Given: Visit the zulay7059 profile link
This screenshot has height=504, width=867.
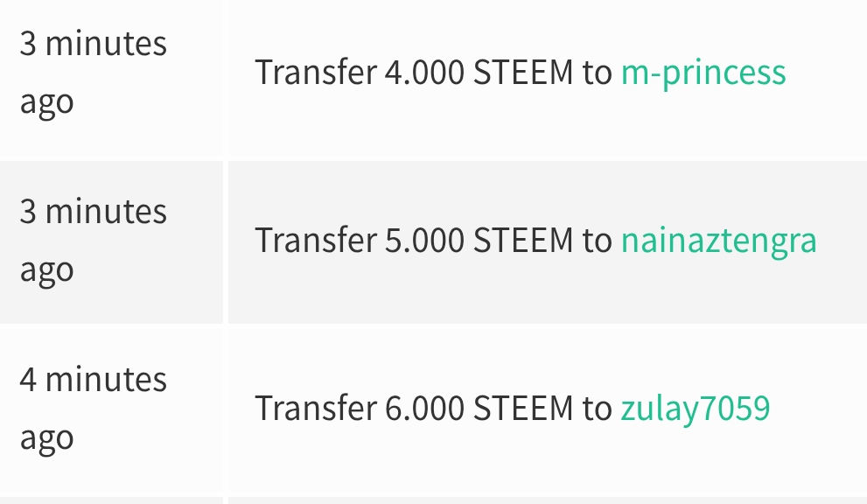Looking at the screenshot, I should click(x=695, y=409).
